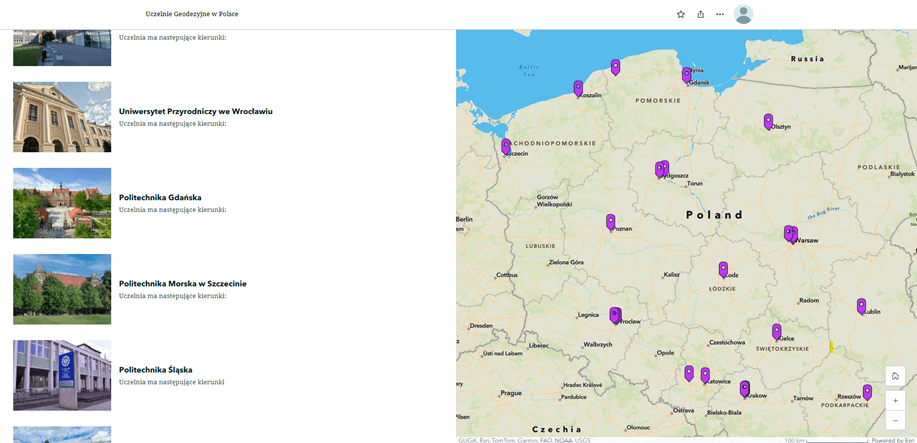Click the star favorite icon

tap(681, 14)
